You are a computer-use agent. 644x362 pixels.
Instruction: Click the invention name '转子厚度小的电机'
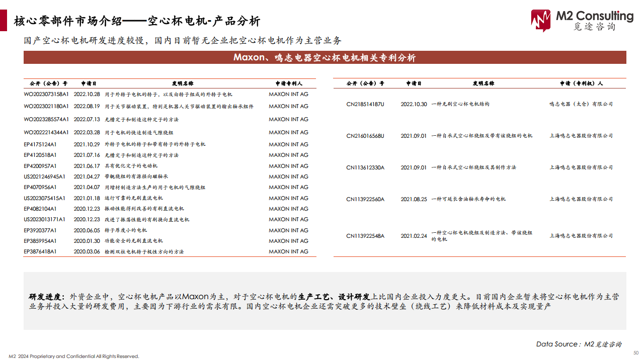[125, 230]
